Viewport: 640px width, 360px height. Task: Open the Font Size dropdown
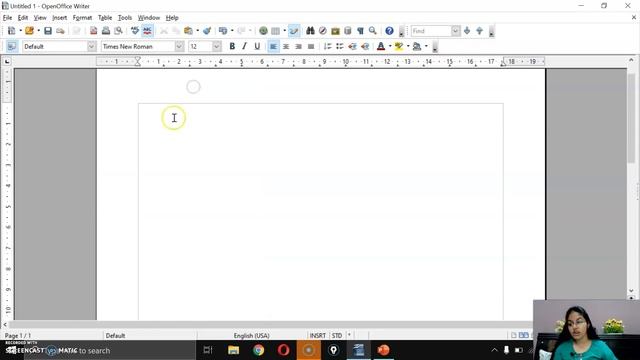click(x=217, y=47)
